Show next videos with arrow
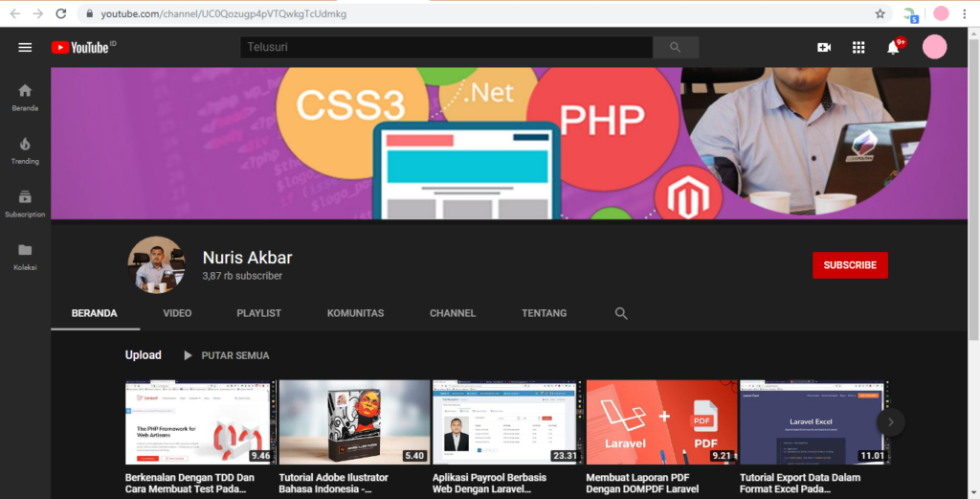Screen dimensions: 980x499 tap(891, 422)
